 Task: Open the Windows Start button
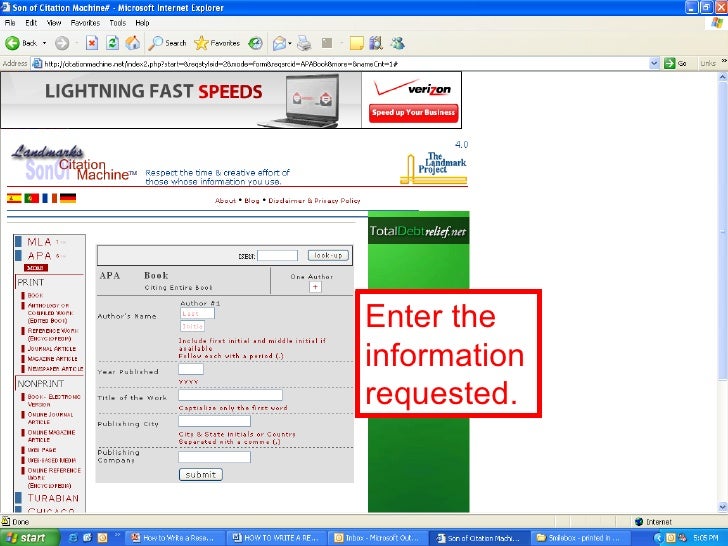tap(30, 537)
